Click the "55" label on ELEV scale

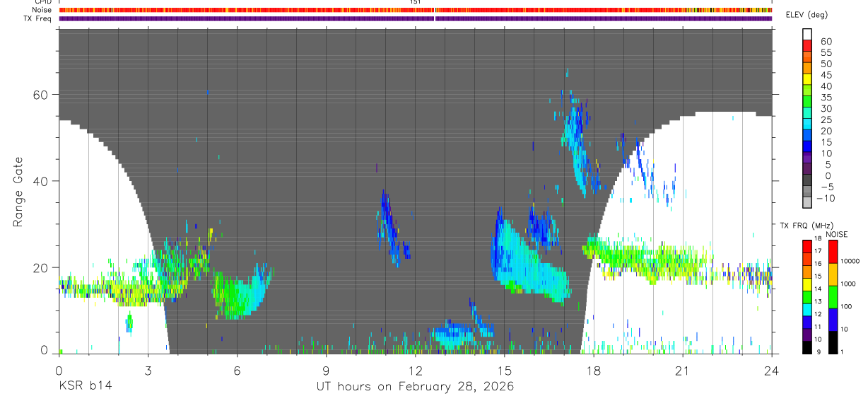[826, 53]
